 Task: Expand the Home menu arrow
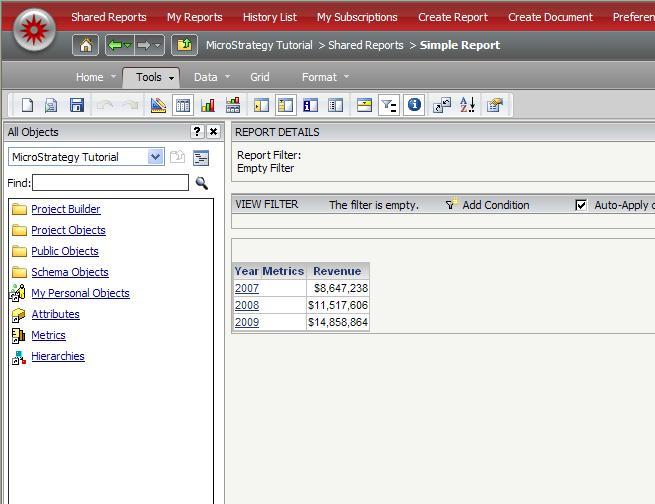pos(113,77)
